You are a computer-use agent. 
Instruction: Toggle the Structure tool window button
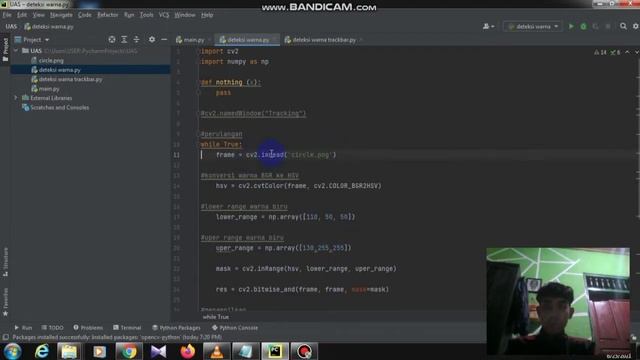(5, 261)
